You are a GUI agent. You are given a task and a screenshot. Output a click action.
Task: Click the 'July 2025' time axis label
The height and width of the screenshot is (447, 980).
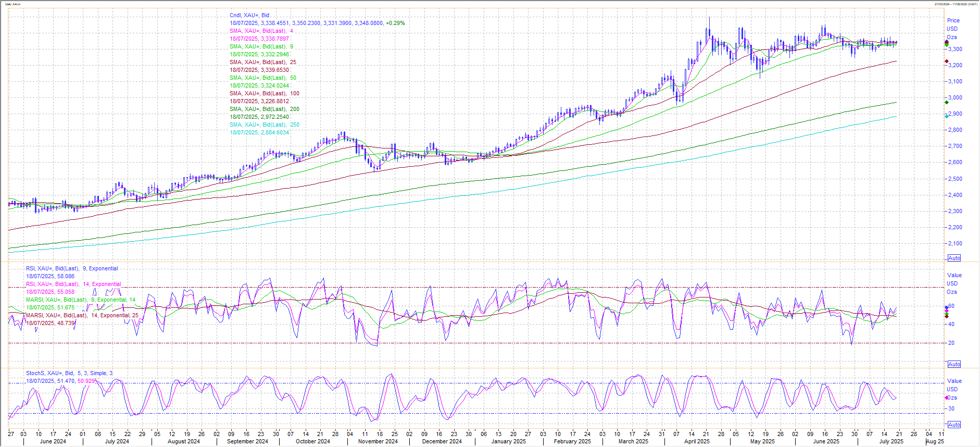pyautogui.click(x=891, y=441)
